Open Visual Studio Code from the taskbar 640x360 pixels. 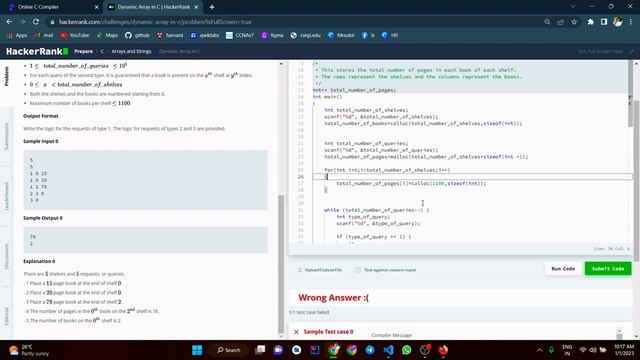pyautogui.click(x=388, y=350)
